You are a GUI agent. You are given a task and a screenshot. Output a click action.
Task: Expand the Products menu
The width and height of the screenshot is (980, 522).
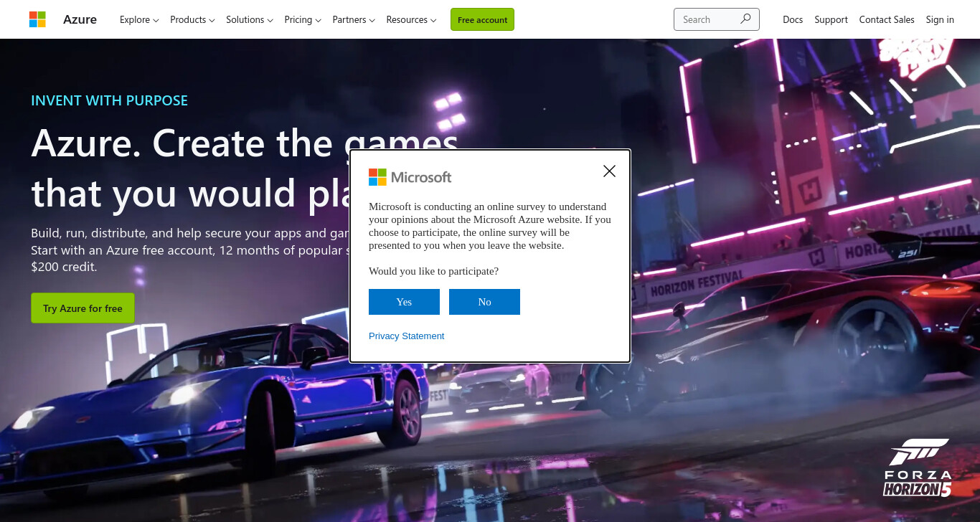(x=192, y=19)
